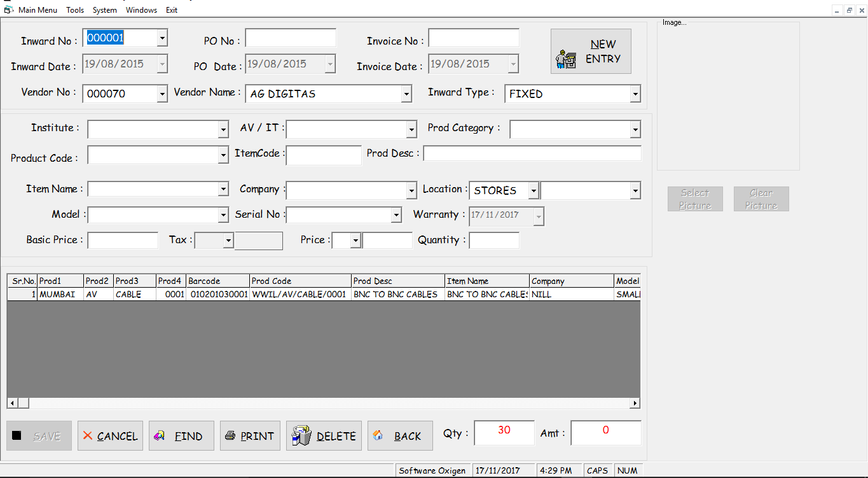The image size is (868, 478).
Task: Open the Item Name dropdown
Action: tap(223, 190)
